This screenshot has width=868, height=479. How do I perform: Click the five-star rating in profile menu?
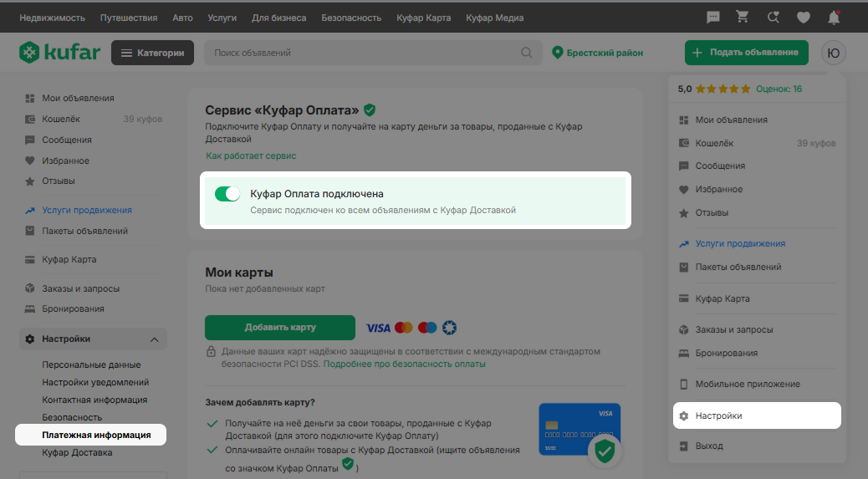(723, 89)
